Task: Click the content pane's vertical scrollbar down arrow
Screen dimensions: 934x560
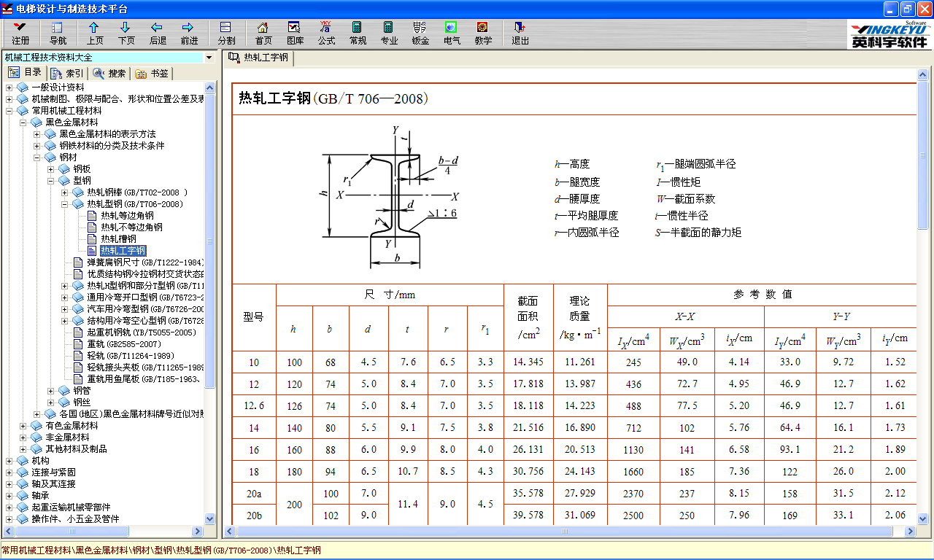Action: click(923, 518)
